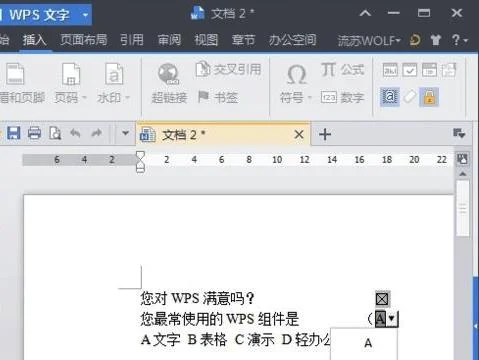Open the document tab list dropdown
Viewport: 479px width, 360px height.
pyautogui.click(x=459, y=134)
